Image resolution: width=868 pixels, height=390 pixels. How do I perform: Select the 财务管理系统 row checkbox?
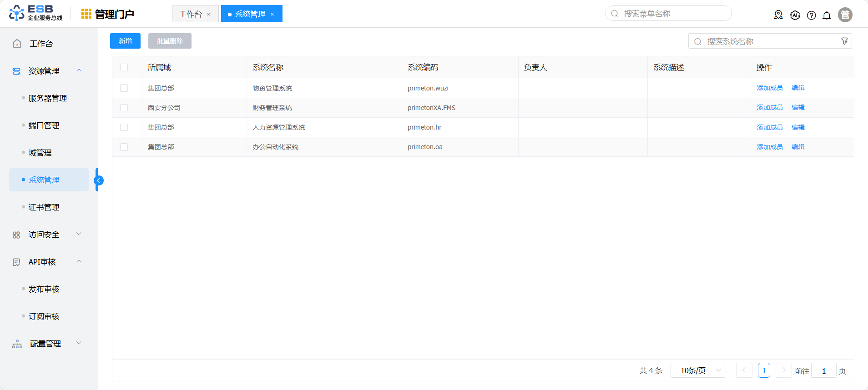point(124,108)
